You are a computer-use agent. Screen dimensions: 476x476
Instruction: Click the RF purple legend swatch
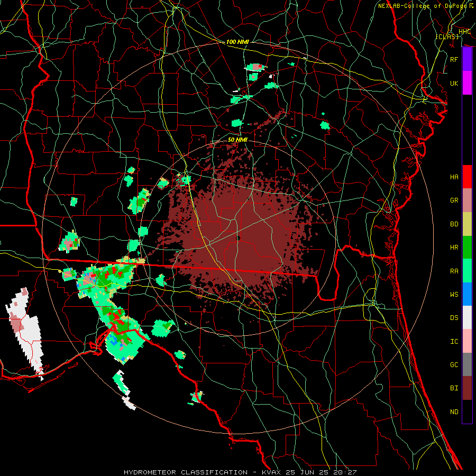tap(467, 59)
